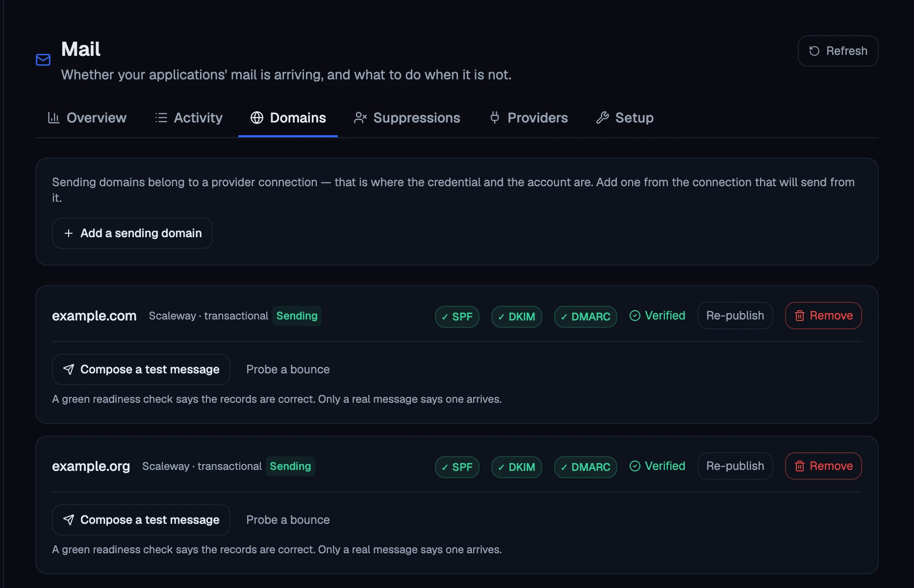Click the SPF badge for example.com
This screenshot has height=588, width=914.
coord(457,317)
